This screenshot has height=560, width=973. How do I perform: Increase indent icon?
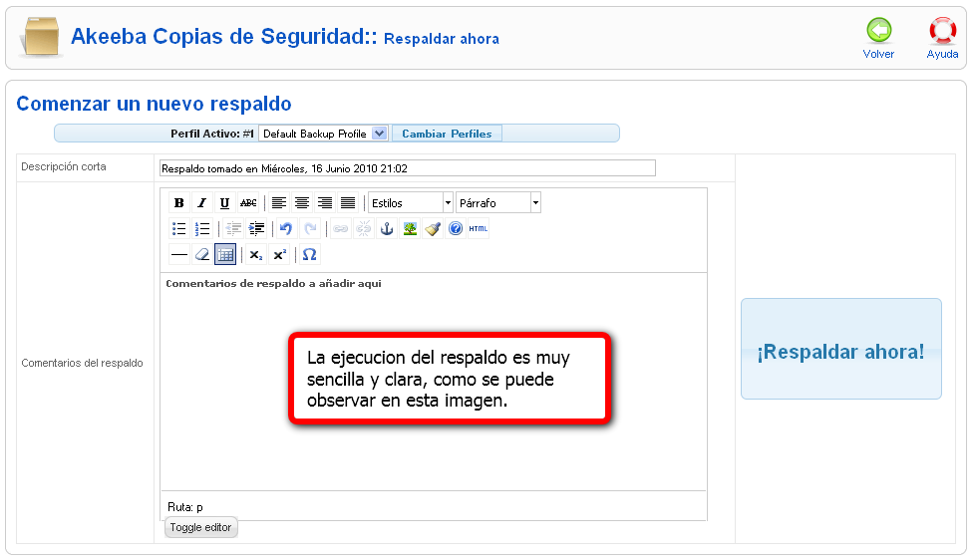256,229
